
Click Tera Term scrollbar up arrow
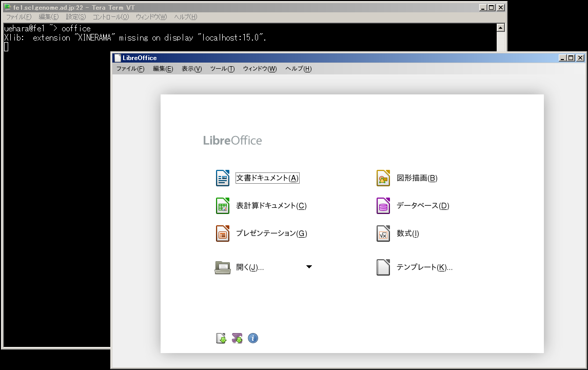click(x=501, y=28)
